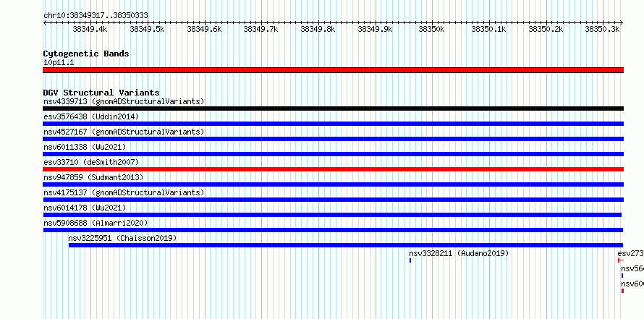Click the blue nsv947859 variant bar
The height and width of the screenshot is (319, 644).
pos(333,184)
